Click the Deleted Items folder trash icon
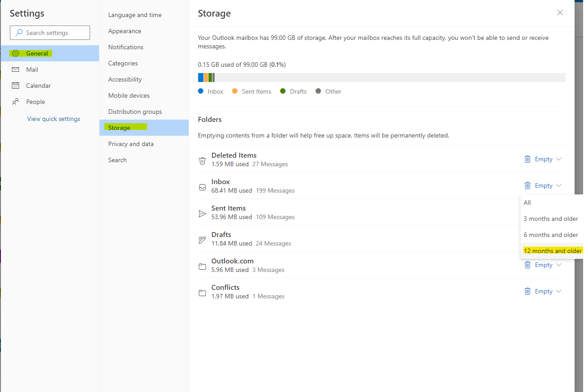Screen dimensions: 584x392 (203, 160)
